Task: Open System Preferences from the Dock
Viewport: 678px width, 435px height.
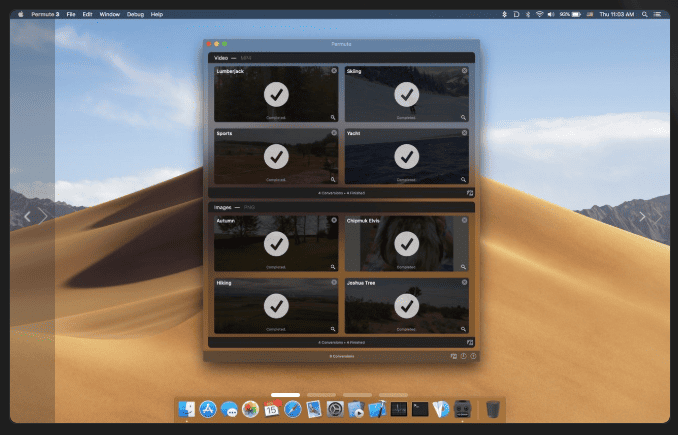Action: click(x=335, y=409)
